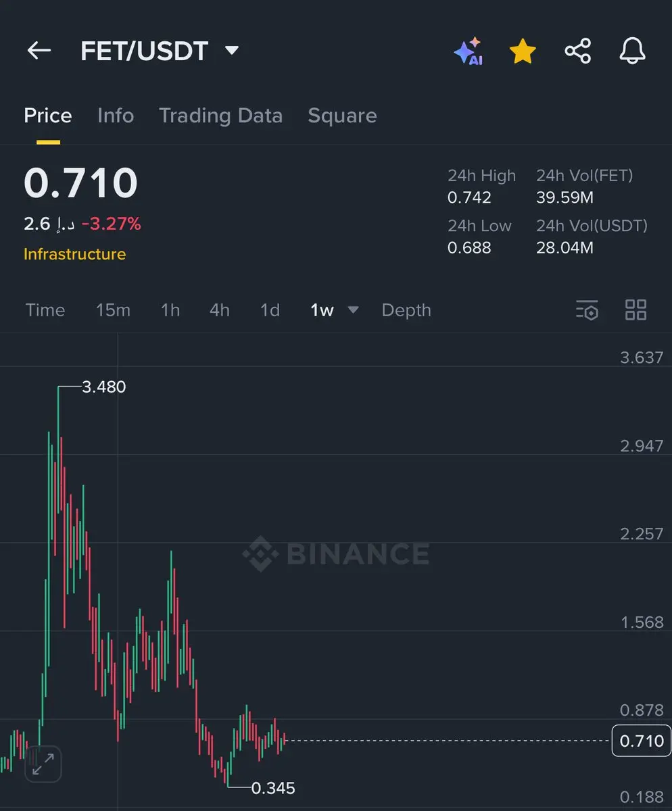Tap the 24h Vol(USDT) 28.04M value
672x811 pixels.
click(x=565, y=248)
